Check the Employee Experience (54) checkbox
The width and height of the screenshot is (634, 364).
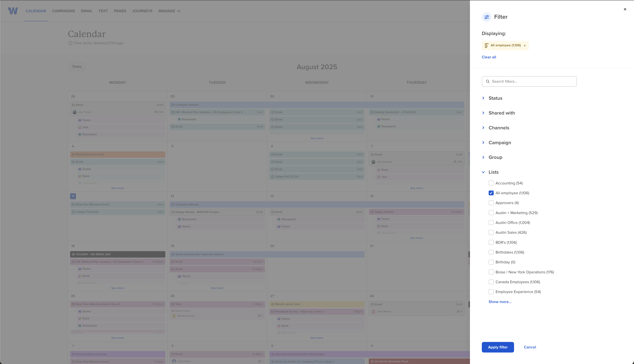tap(491, 292)
